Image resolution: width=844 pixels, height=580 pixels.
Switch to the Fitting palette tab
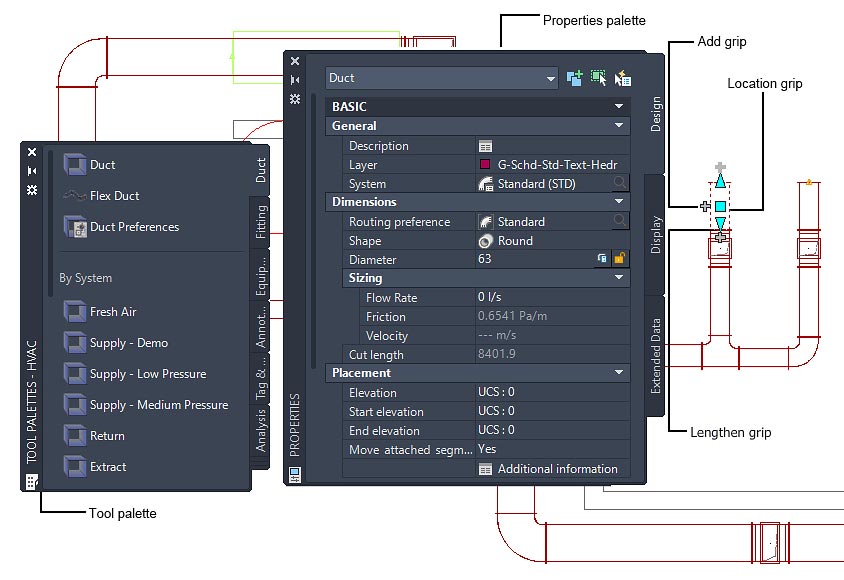[261, 221]
